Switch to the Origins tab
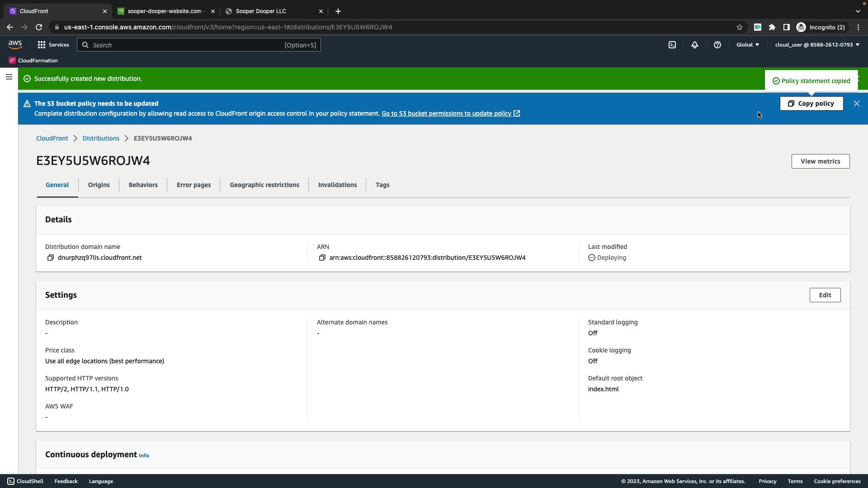The image size is (868, 488). pyautogui.click(x=99, y=185)
